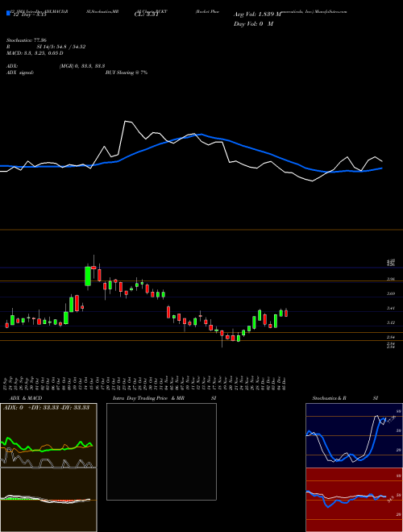Click the 3.41 price axis label
The width and height of the screenshot is (403, 532).
pyautogui.click(x=391, y=308)
